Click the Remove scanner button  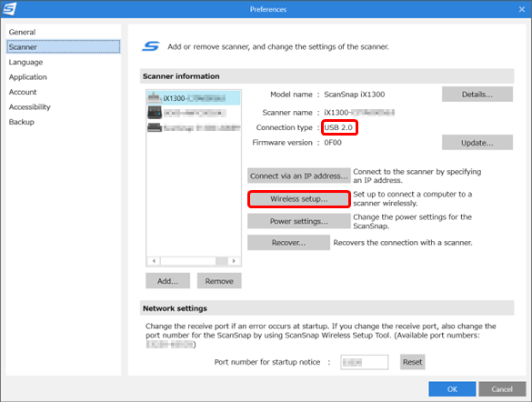tap(219, 281)
